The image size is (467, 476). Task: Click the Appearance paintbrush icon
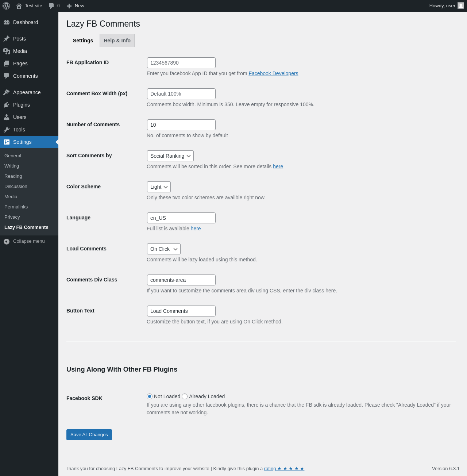pos(7,92)
